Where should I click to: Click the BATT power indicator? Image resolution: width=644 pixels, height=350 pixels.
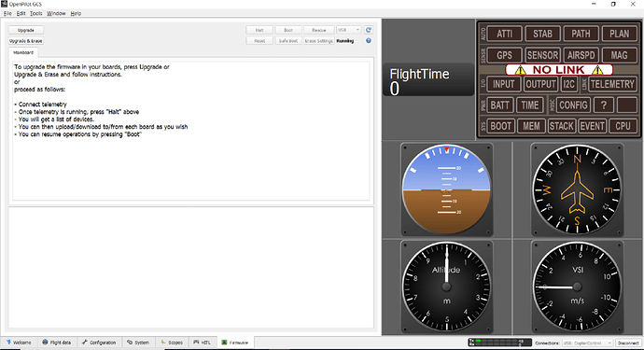pos(500,105)
